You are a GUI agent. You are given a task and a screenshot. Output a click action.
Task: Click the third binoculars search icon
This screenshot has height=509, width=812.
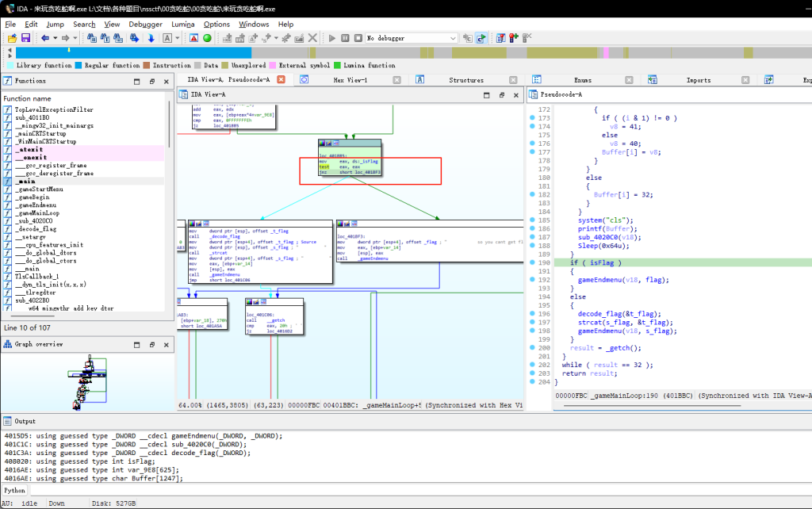click(x=118, y=38)
